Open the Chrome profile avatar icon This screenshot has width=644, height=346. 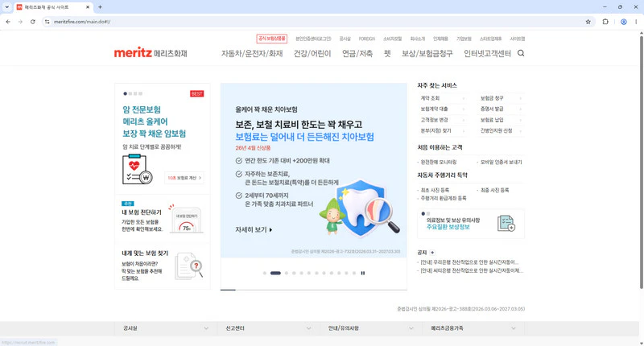coord(623,22)
